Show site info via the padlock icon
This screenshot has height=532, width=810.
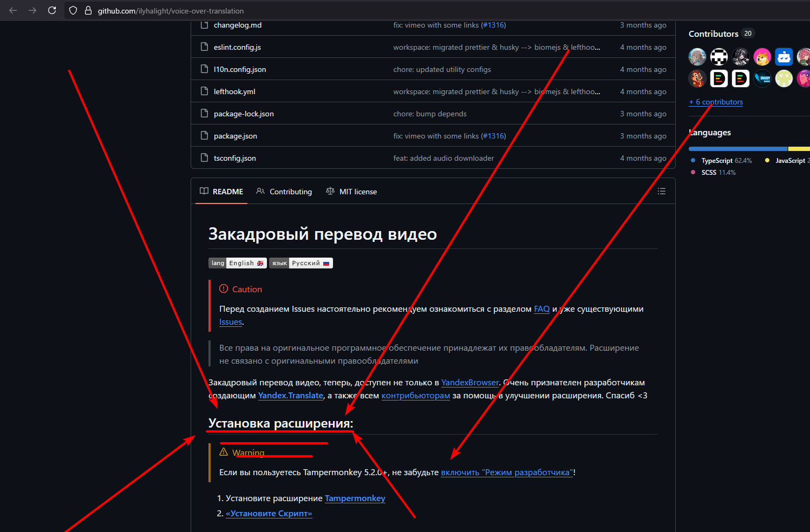(88, 10)
